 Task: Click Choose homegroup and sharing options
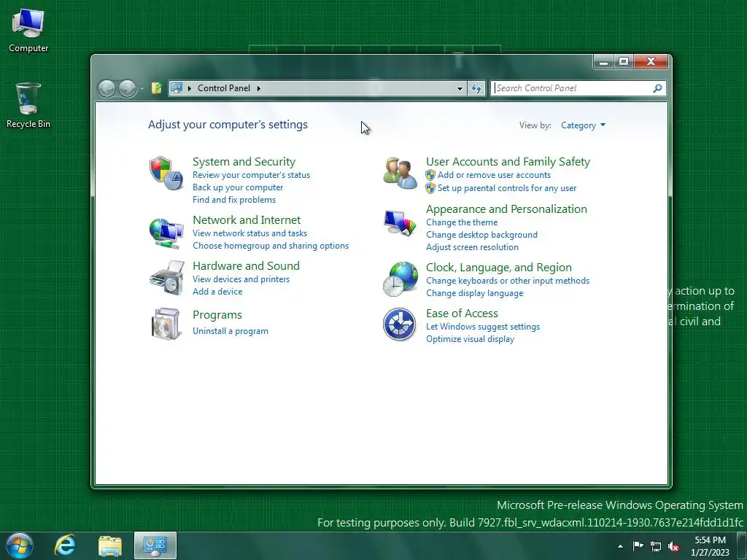[271, 246]
